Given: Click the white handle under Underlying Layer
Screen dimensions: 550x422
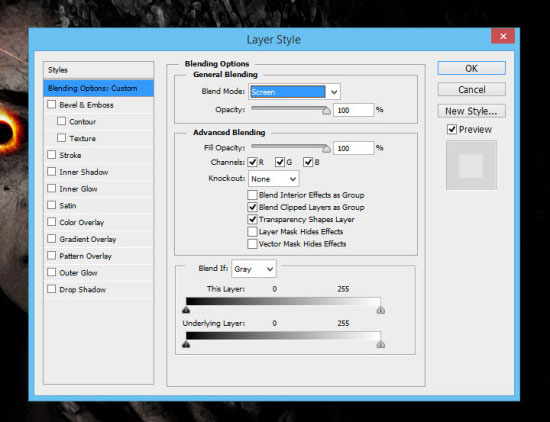Looking at the screenshot, I should click(x=381, y=344).
